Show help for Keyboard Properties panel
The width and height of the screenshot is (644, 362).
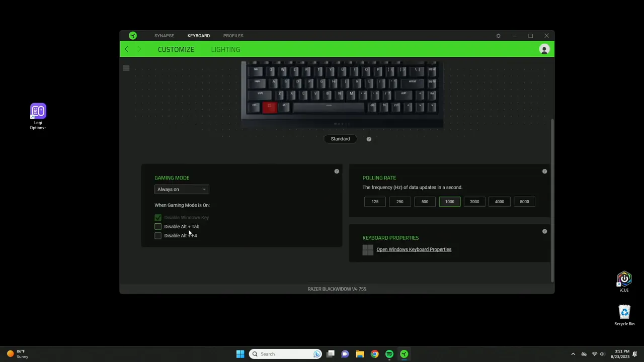tap(544, 231)
